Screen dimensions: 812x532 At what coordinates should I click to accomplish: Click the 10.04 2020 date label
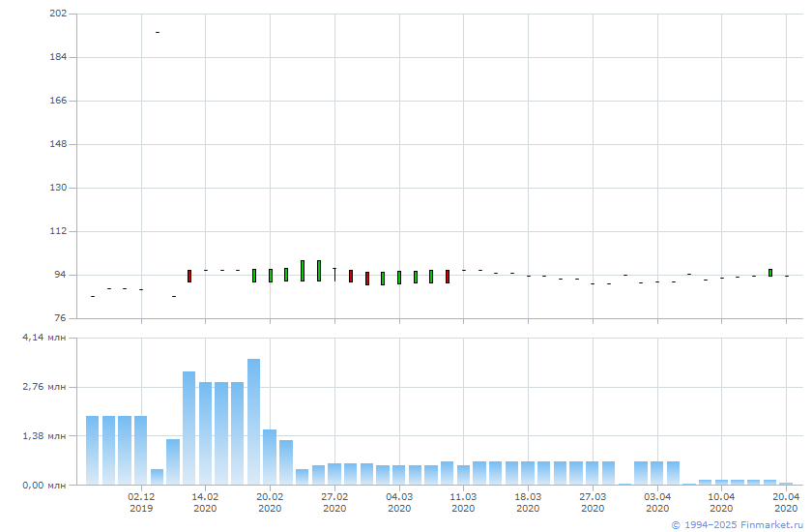pyautogui.click(x=721, y=502)
